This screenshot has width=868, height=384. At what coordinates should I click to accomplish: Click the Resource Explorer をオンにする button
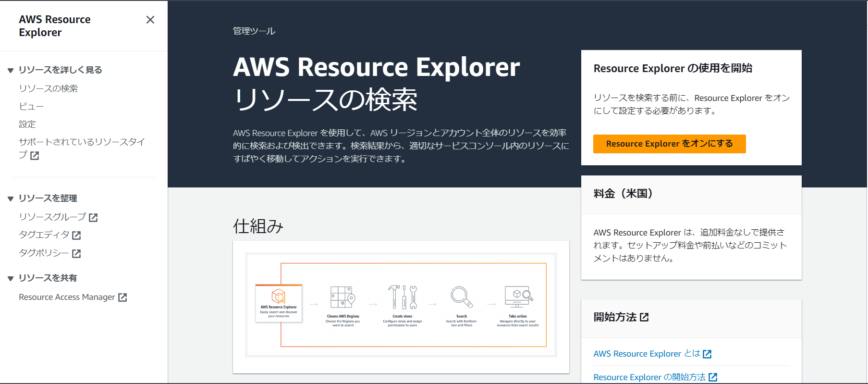[x=669, y=144]
